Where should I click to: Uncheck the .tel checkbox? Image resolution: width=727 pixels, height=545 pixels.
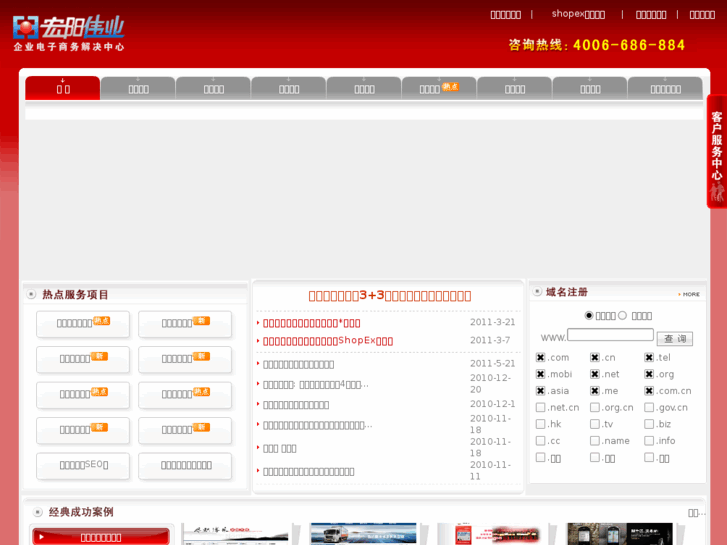tap(649, 357)
